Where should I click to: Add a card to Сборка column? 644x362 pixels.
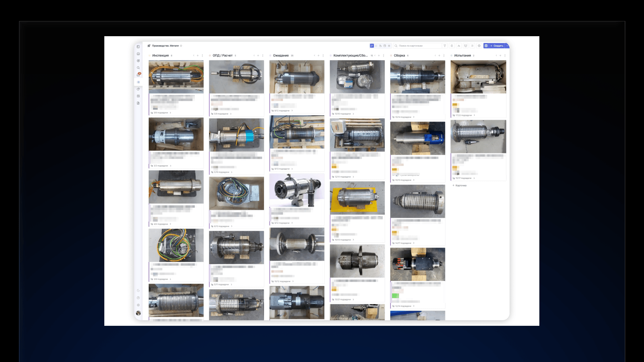click(439, 56)
